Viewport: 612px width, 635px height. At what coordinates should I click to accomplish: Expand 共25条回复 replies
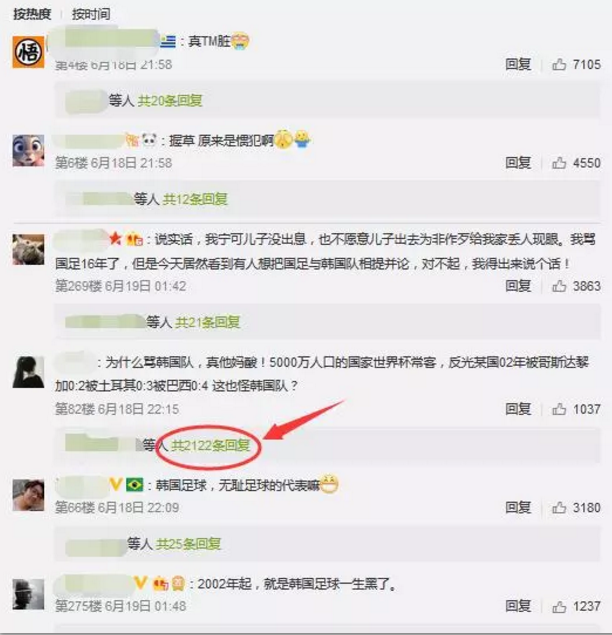[188, 544]
